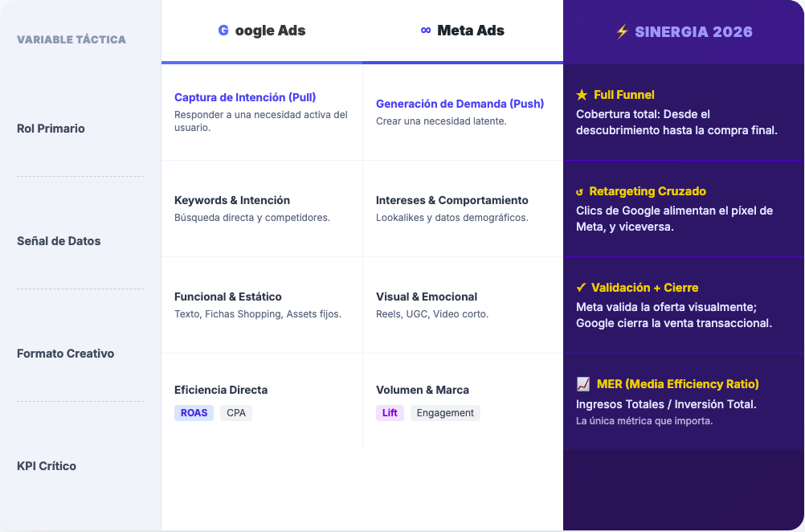Screen dimensions: 805x532
Task: Click 'Búsqueda directa y competidores.' text
Action: (252, 218)
